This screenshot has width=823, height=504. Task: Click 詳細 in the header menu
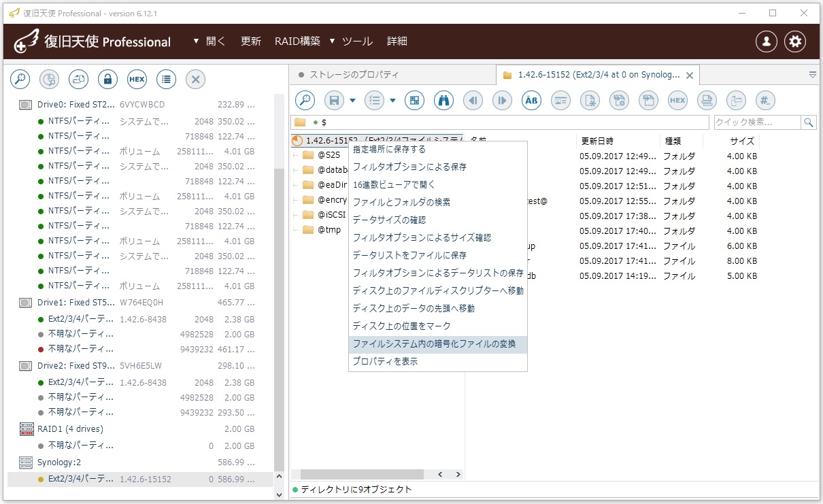click(397, 41)
